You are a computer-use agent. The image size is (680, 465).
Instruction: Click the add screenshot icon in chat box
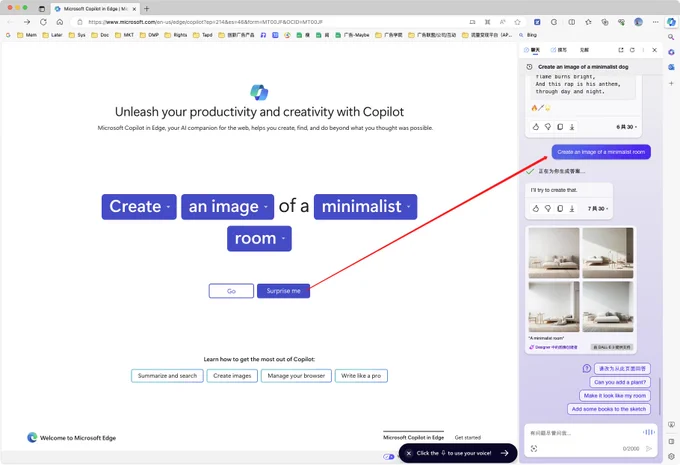click(x=534, y=449)
